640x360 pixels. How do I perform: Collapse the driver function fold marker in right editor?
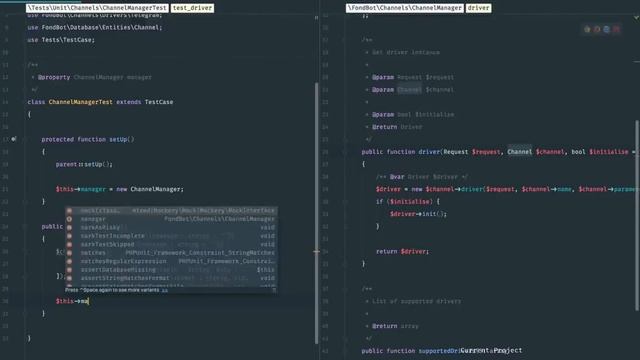tap(345, 152)
